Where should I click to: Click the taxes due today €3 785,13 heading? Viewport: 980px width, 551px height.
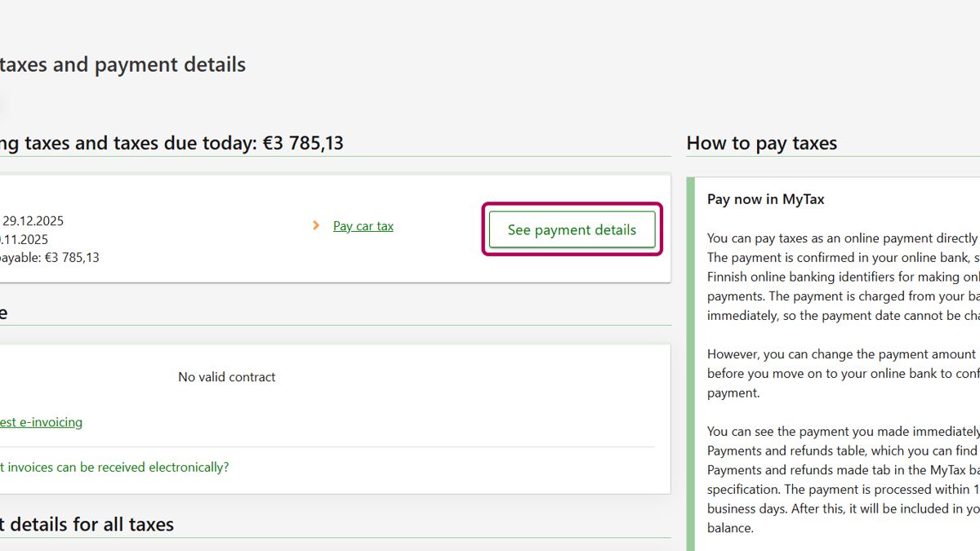[x=171, y=143]
